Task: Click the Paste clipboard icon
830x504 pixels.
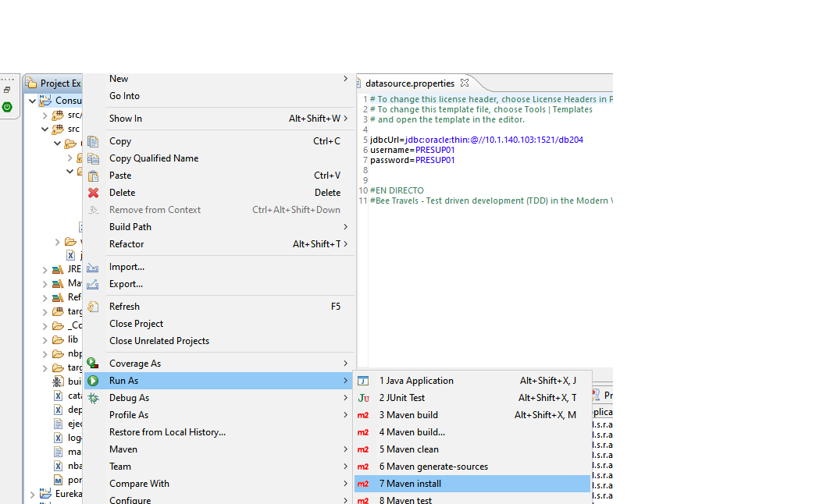Action: (x=93, y=176)
